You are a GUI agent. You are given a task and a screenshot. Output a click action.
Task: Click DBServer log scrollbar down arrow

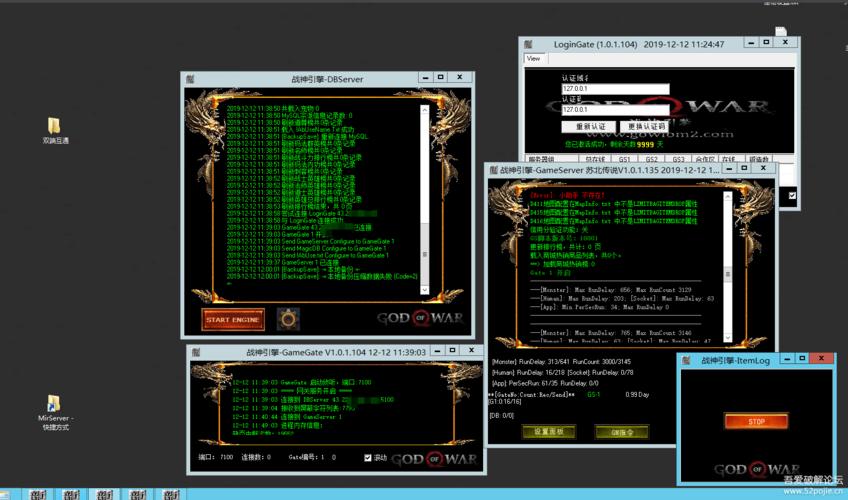coord(425,290)
